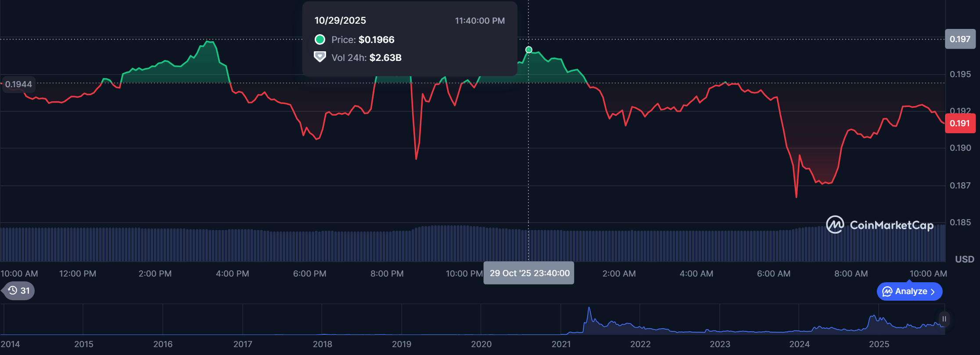Screen dimensions: 980x355
Task: Click the 4:00 PM label on time axis
Action: coord(232,273)
